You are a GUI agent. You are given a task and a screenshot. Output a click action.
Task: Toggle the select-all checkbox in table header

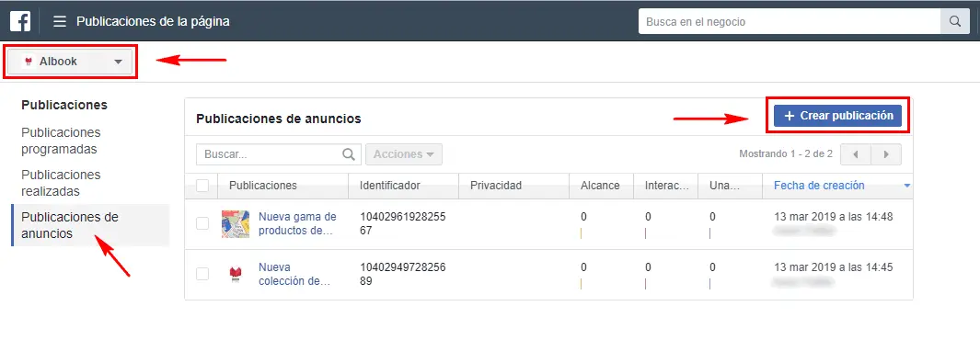click(x=202, y=186)
